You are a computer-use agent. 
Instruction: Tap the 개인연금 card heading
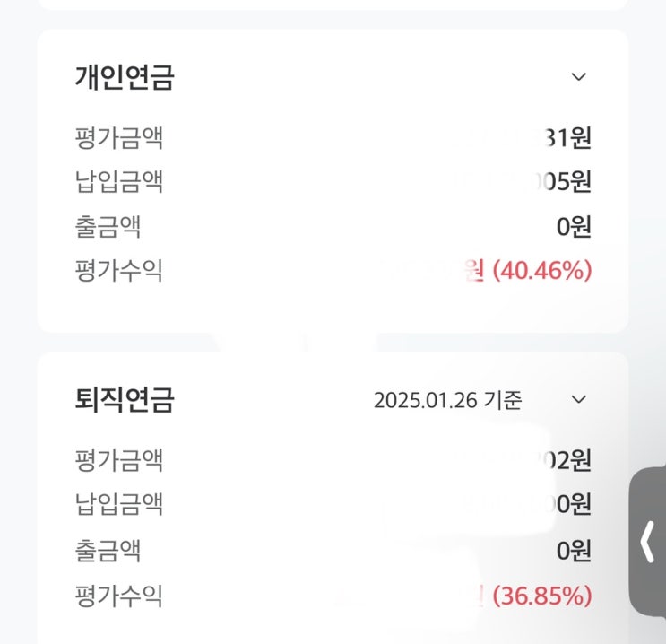(124, 78)
